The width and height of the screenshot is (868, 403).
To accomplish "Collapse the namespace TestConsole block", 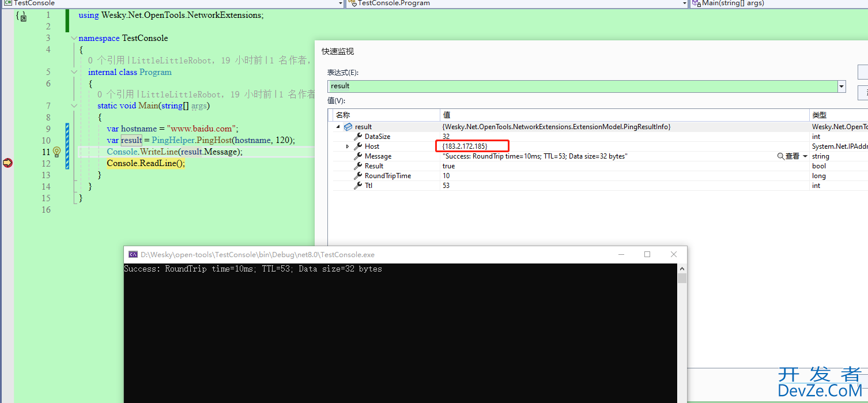I will 73,39.
